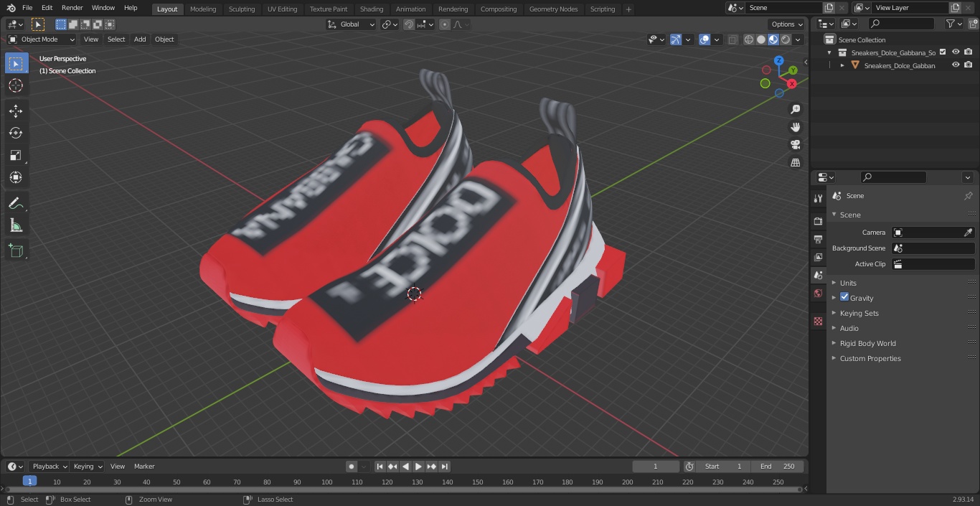Activate the Transform tool
Screen dimensions: 980x506
point(16,177)
